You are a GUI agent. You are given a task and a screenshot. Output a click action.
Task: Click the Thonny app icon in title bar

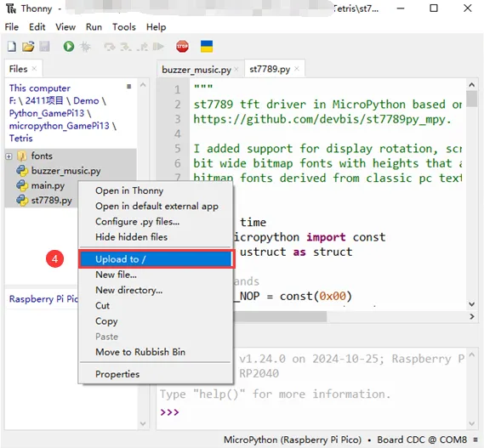coord(11,9)
